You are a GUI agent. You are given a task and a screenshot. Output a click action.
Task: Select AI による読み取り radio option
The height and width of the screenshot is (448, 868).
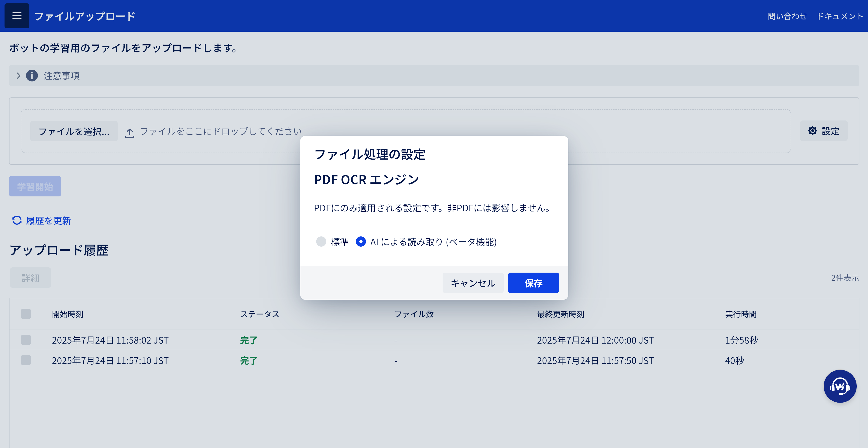click(360, 241)
